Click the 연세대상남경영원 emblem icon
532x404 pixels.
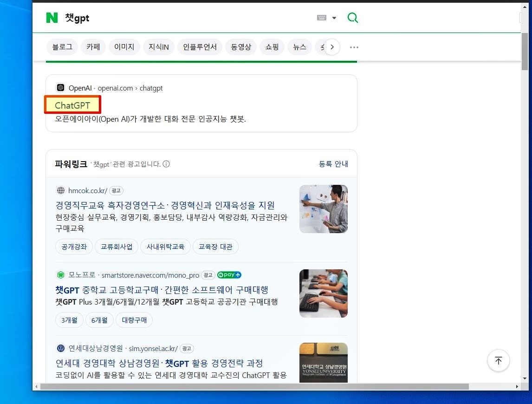pos(61,348)
